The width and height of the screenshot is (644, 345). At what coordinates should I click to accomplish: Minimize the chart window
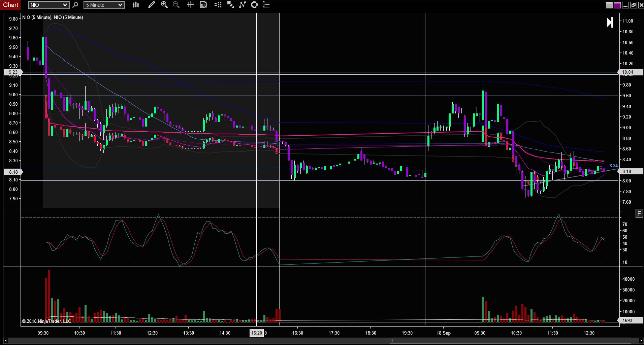[x=625, y=5]
